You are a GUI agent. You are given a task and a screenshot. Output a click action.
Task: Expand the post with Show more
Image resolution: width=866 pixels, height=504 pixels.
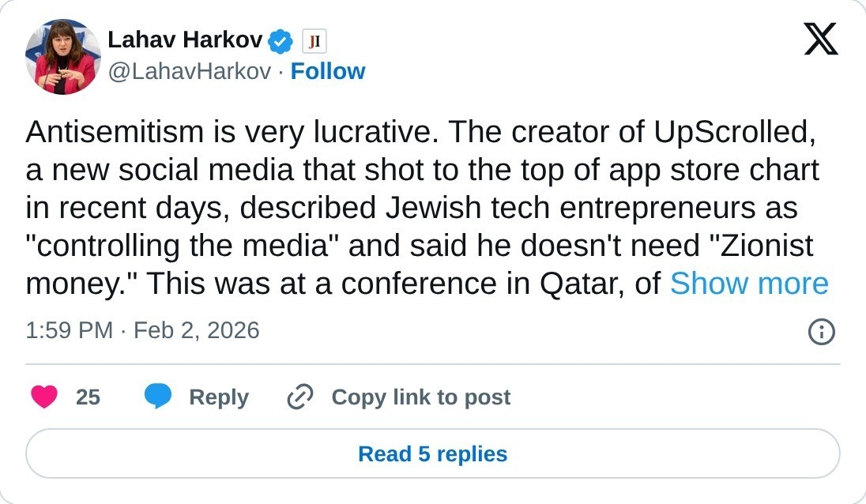(x=748, y=284)
